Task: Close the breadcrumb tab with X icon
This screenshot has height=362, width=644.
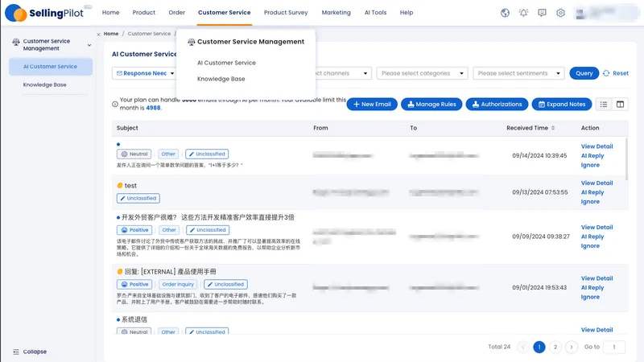Action: click(x=98, y=35)
